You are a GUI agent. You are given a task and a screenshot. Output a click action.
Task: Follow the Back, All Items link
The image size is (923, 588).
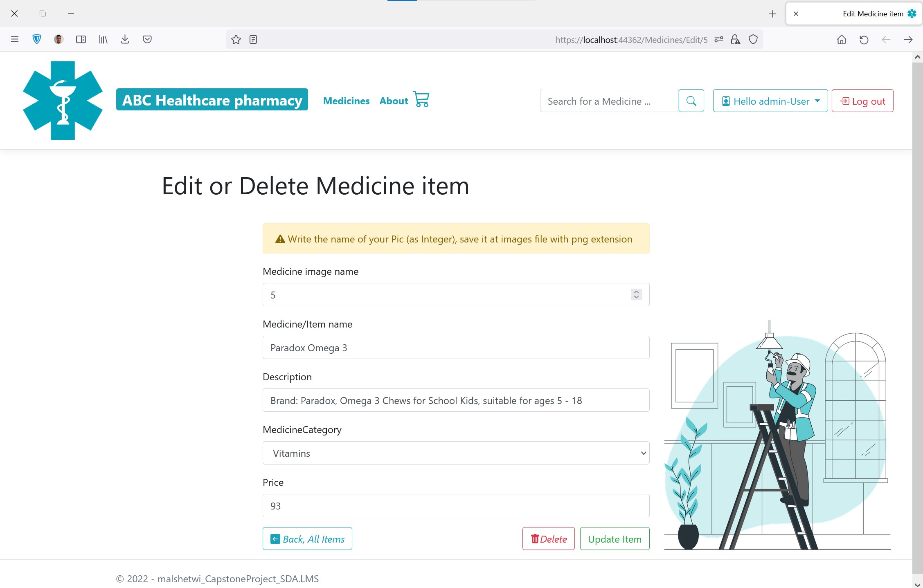307,539
